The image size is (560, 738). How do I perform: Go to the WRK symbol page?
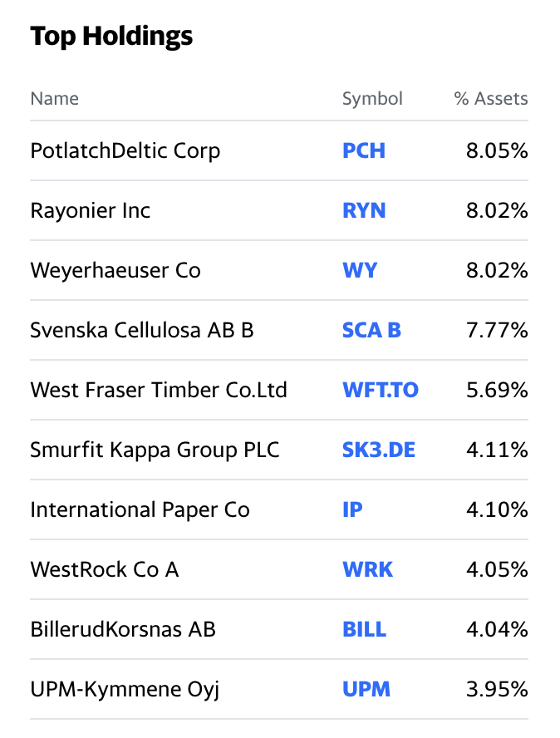pos(367,570)
